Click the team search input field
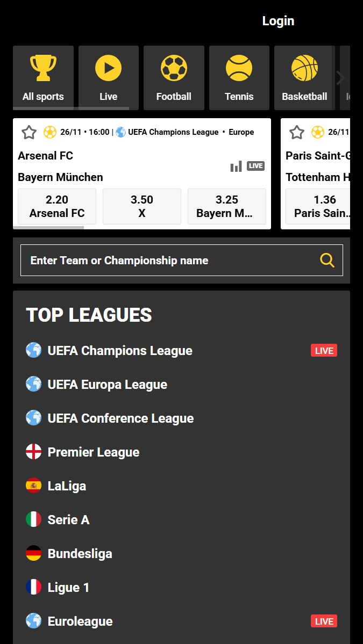 click(x=161, y=259)
